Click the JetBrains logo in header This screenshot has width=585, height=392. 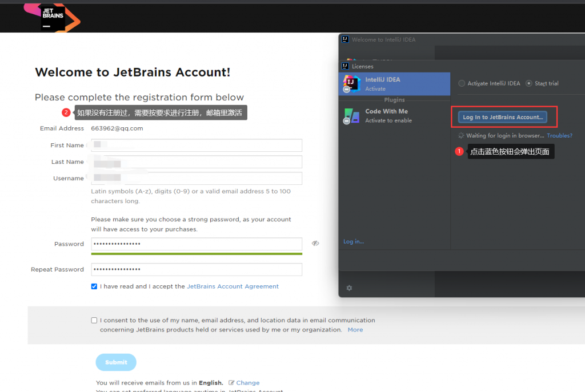point(52,17)
